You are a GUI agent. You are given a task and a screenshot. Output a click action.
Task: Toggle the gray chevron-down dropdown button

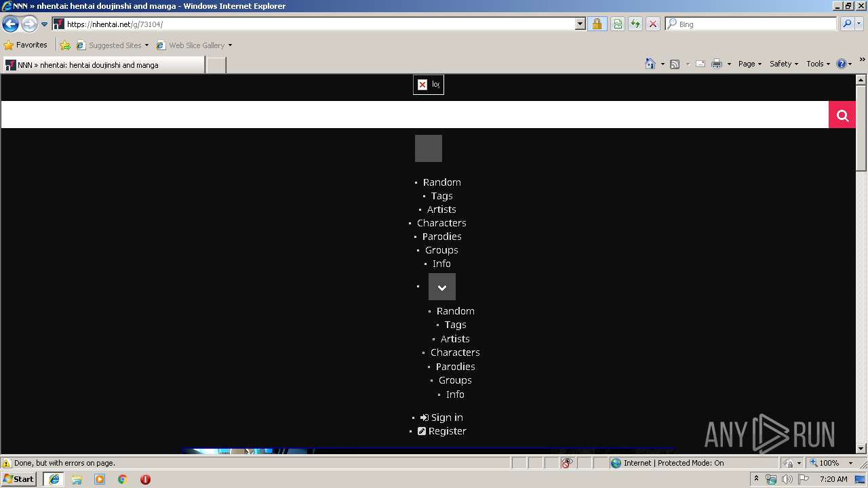click(x=442, y=287)
